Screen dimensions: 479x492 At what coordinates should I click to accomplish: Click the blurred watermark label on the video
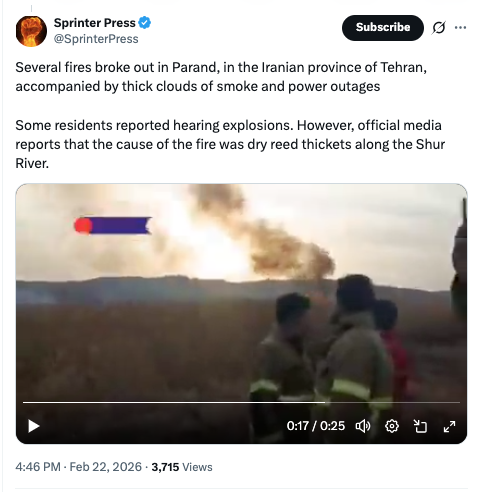pos(113,226)
